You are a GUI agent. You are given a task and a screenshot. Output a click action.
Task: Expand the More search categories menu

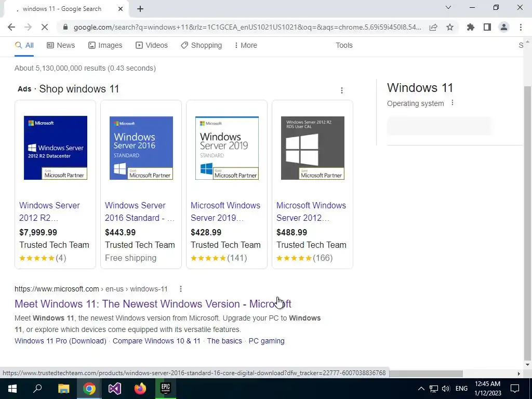click(246, 46)
